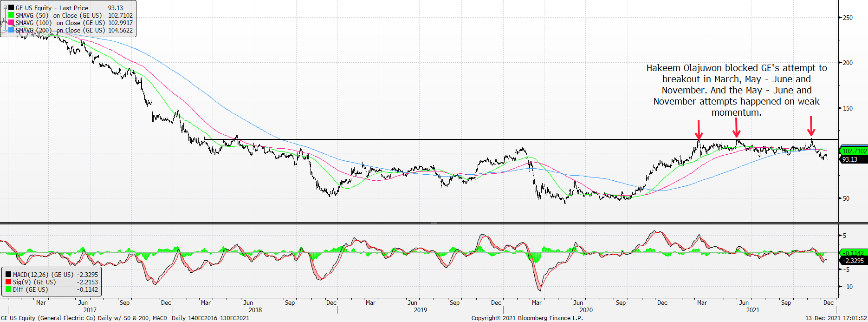Select 'SMAVG (100) on Close (GE US)' legend label
868x322 pixels.
(x=60, y=23)
